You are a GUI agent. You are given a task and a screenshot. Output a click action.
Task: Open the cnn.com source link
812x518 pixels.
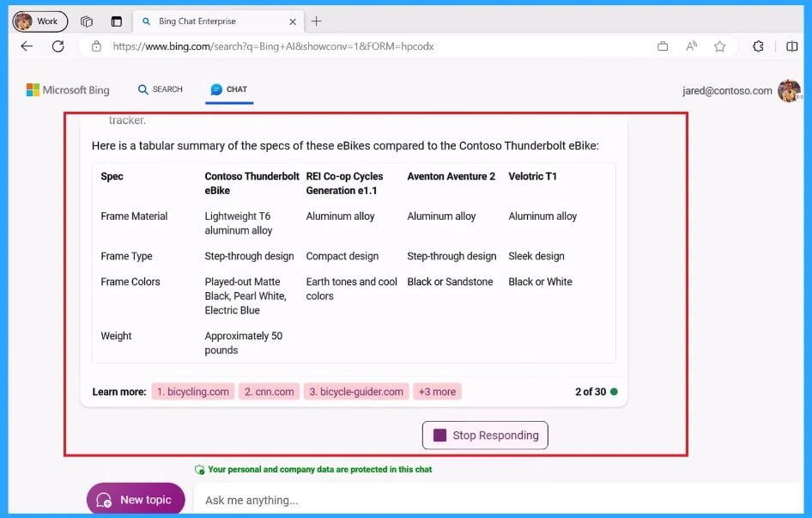pos(269,392)
